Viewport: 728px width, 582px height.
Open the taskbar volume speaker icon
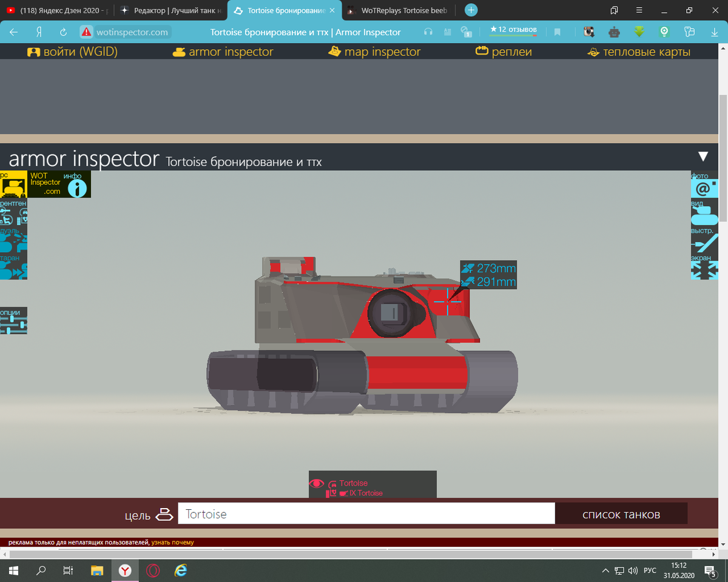pos(633,570)
